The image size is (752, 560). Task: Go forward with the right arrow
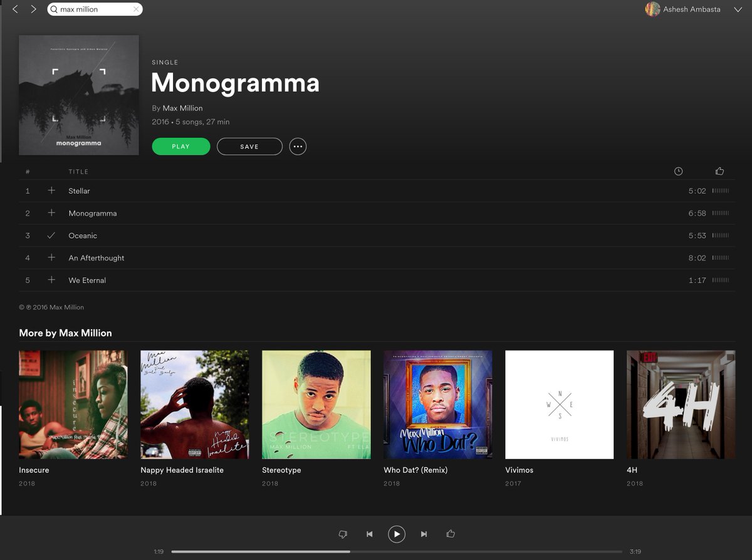point(33,9)
